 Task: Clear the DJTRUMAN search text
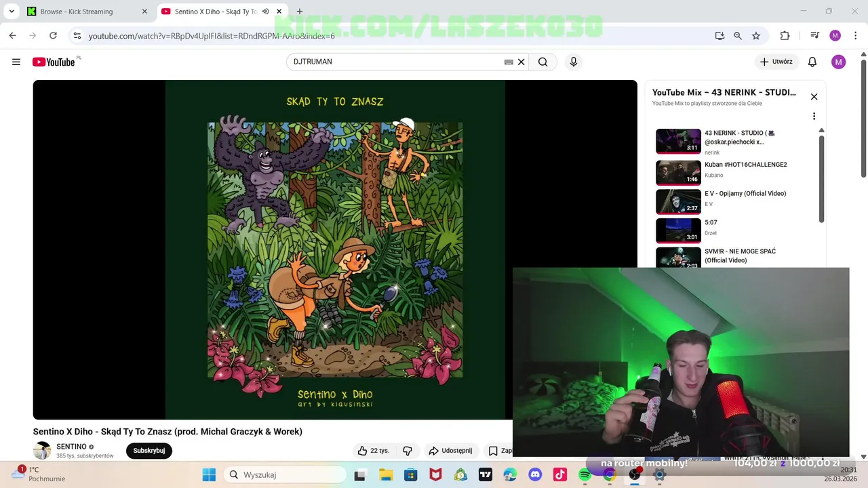[521, 62]
